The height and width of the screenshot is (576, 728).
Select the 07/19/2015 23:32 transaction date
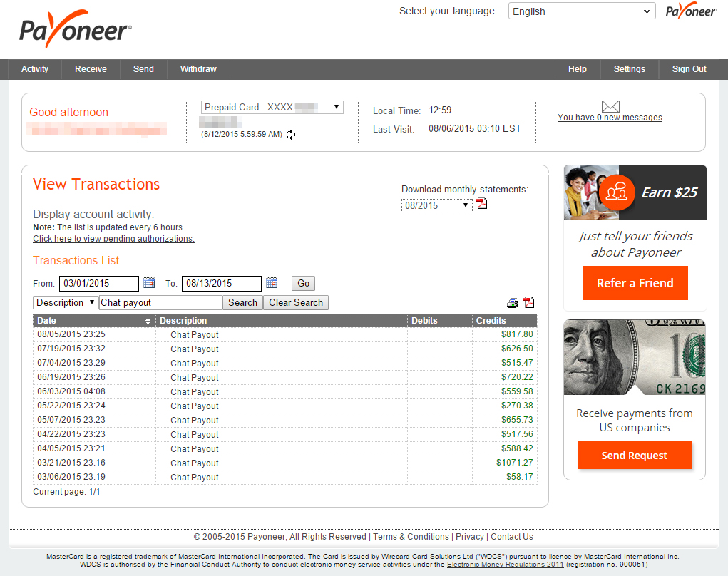71,349
